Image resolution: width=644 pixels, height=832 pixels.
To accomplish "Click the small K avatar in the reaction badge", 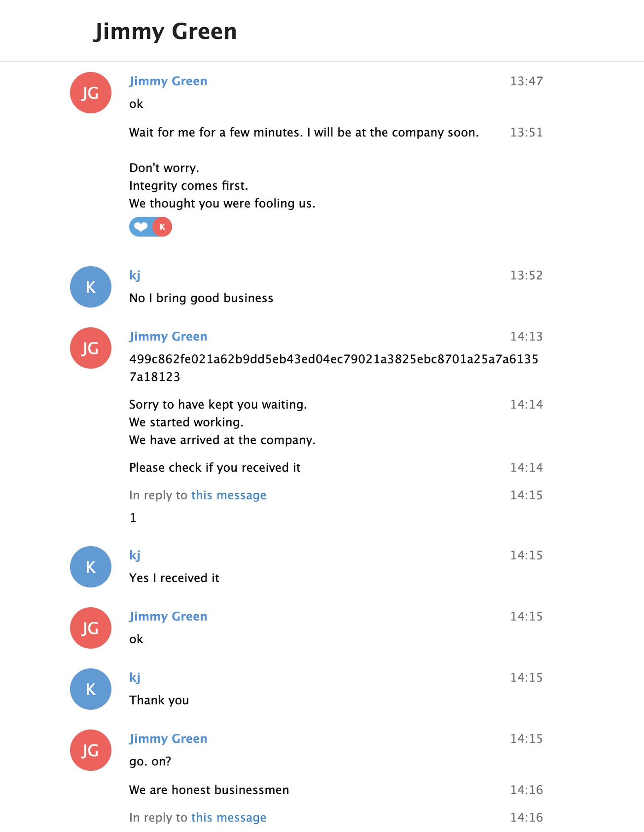I will tap(162, 227).
